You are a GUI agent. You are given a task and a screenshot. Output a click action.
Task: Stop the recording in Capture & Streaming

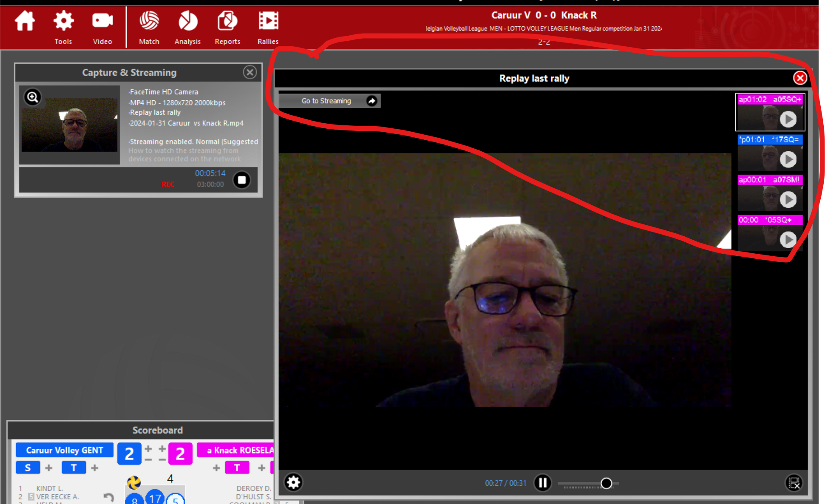point(242,180)
